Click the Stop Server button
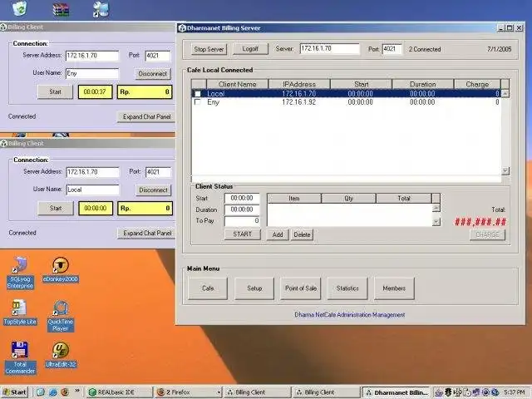This screenshot has height=399, width=532. (209, 49)
